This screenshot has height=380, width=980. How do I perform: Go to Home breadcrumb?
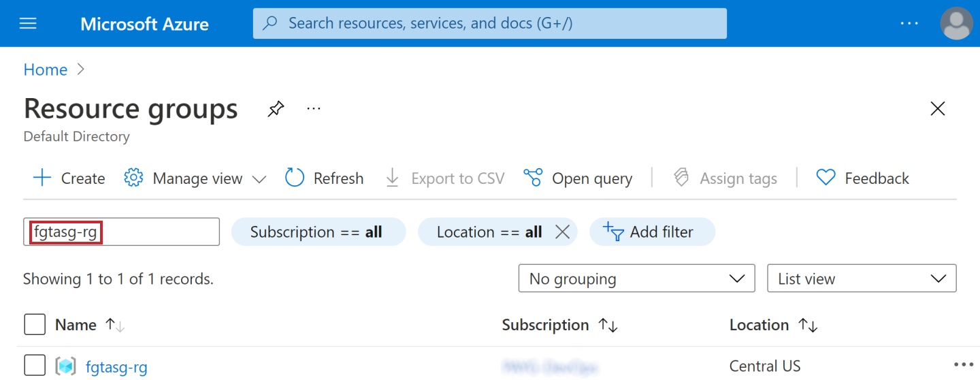click(x=46, y=69)
